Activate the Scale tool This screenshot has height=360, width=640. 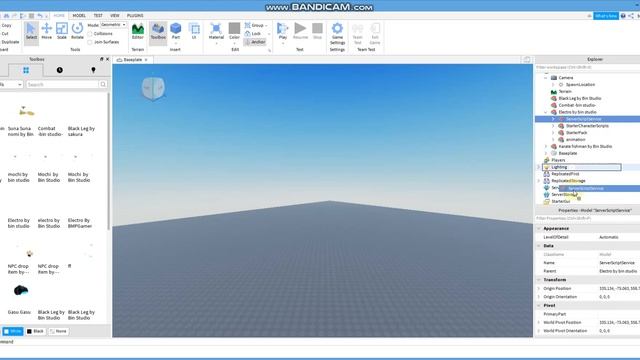62,31
